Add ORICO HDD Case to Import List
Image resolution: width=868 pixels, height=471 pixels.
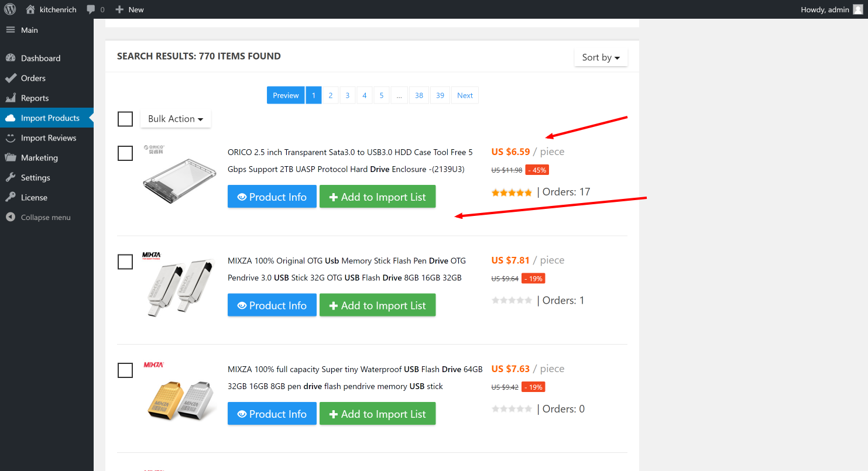pos(378,197)
